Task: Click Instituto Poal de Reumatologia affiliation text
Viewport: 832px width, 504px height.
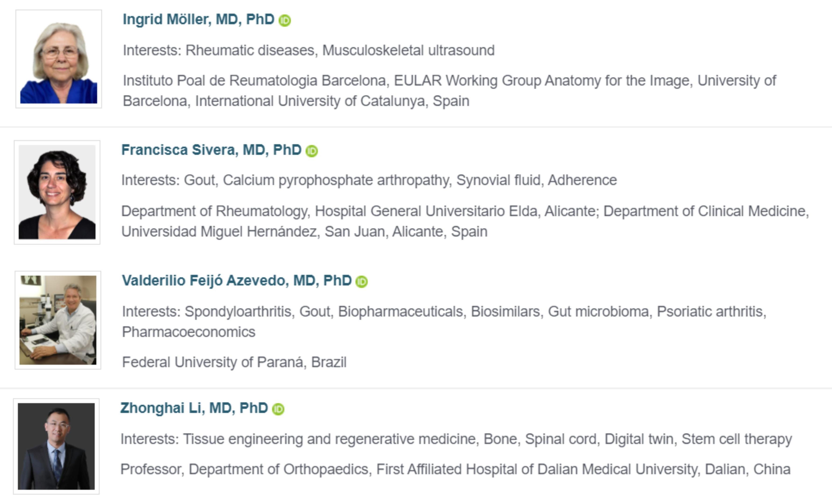Action: [x=450, y=91]
